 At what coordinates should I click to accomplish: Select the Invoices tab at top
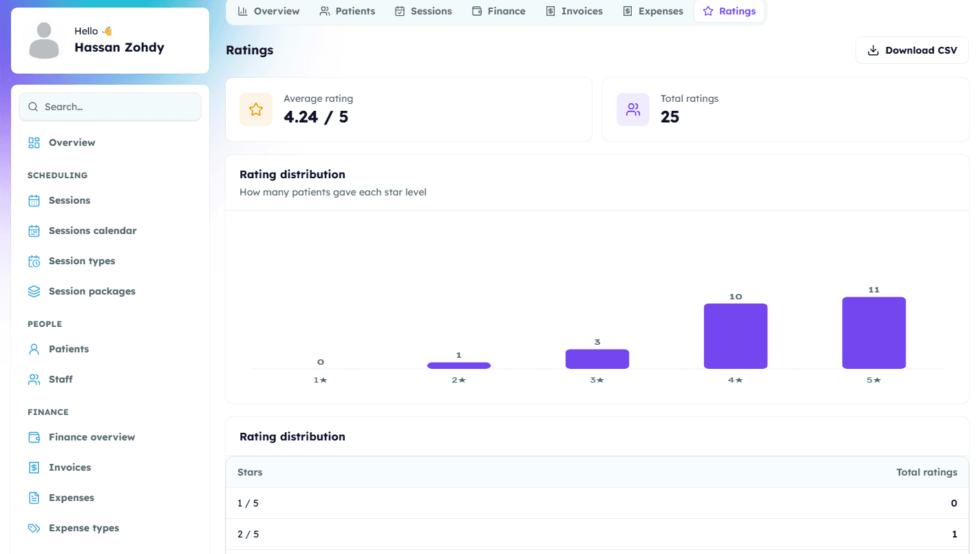pos(574,11)
